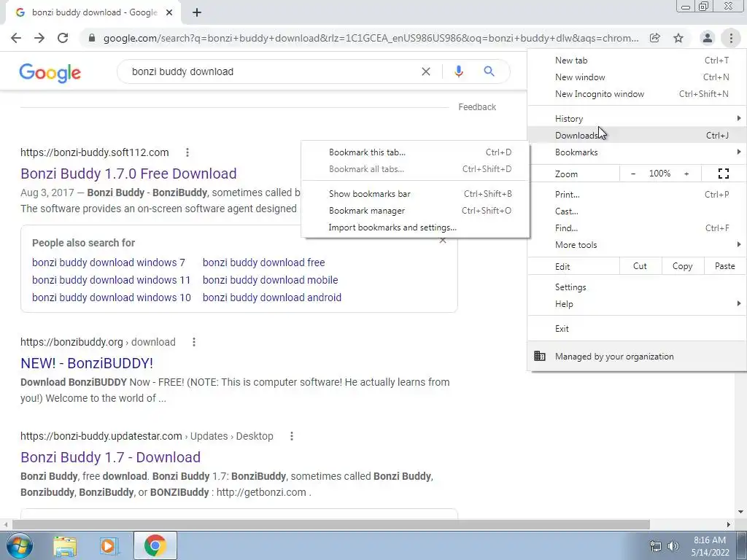This screenshot has width=747, height=560.
Task: Click bonzi buddy download mobile suggestion
Action: [270, 280]
